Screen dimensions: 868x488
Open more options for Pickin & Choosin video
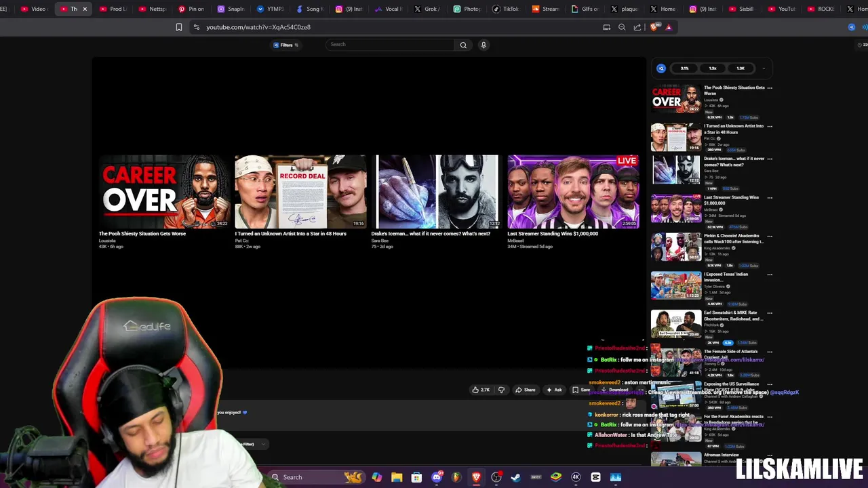pyautogui.click(x=770, y=237)
